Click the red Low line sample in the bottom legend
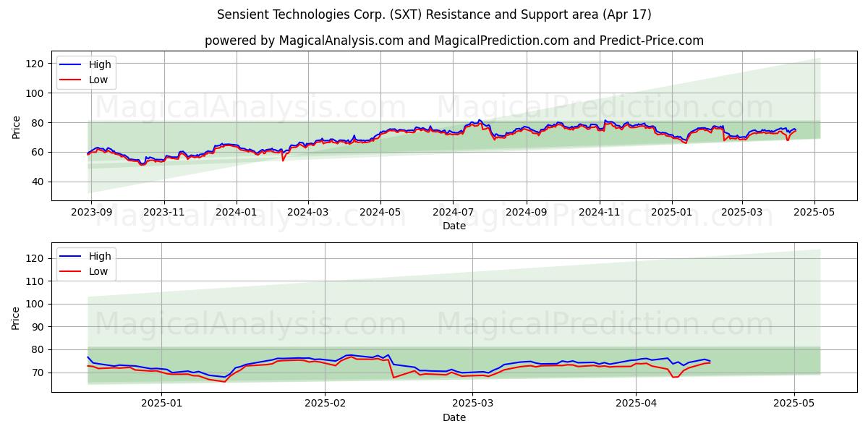 point(72,272)
